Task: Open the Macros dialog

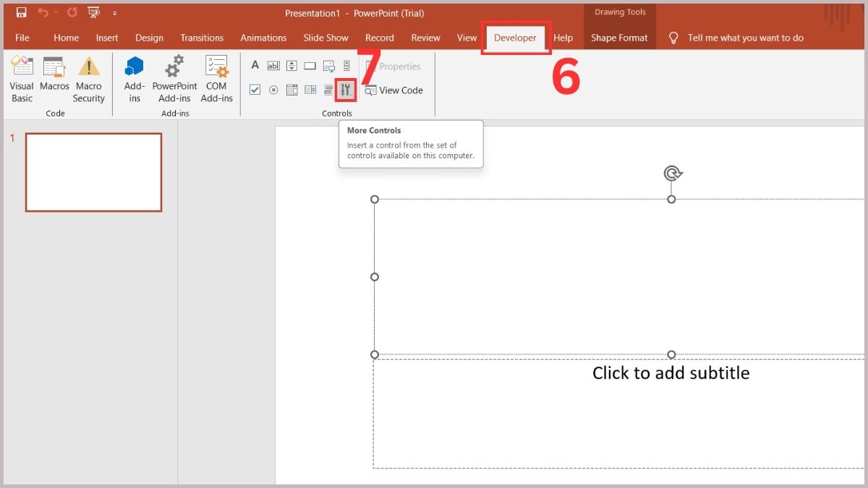Action: coord(54,80)
